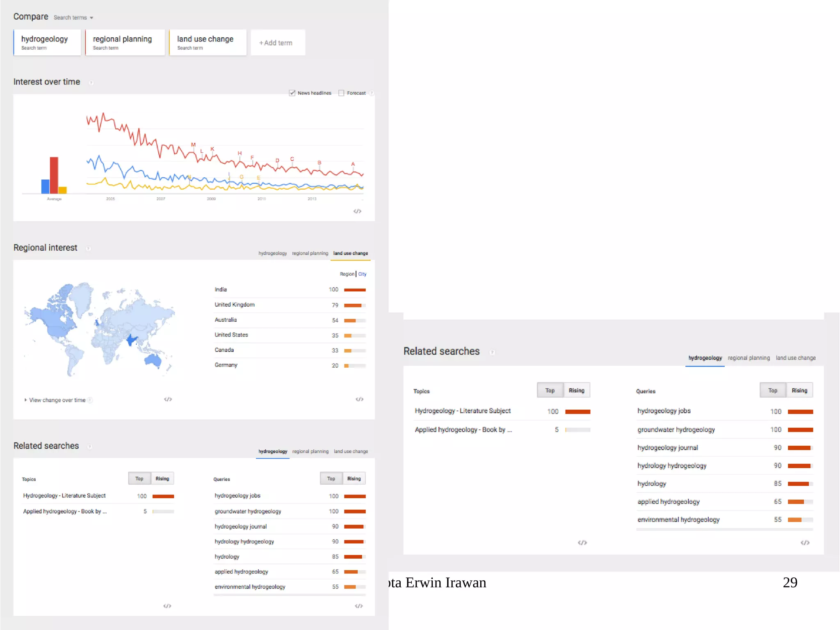The width and height of the screenshot is (840, 630).
Task: Click embed icon under right panel Queries list
Action: pos(805,543)
